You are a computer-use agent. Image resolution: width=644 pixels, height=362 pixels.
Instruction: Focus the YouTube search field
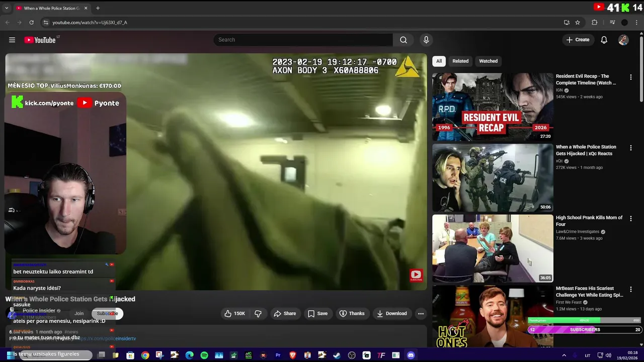[x=303, y=40]
